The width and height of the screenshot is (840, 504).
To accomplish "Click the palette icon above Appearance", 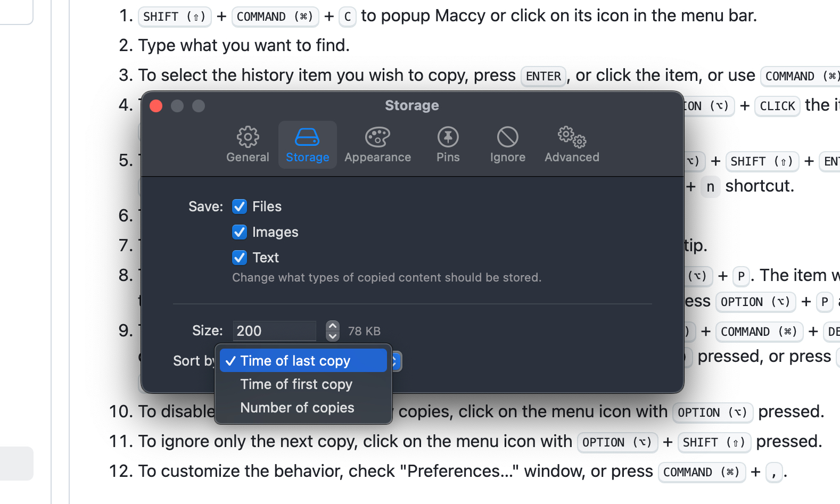I will 377,136.
